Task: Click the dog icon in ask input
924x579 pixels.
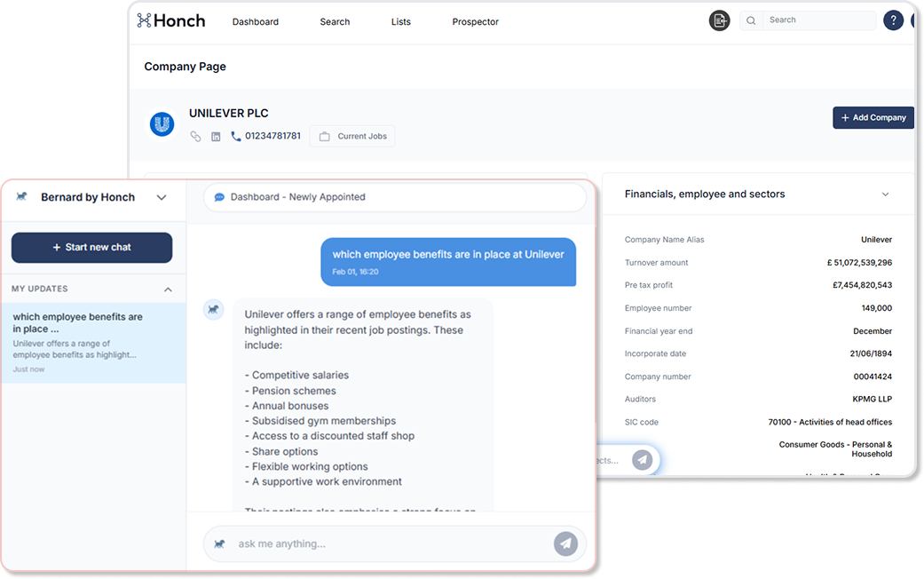Action: [x=219, y=543]
